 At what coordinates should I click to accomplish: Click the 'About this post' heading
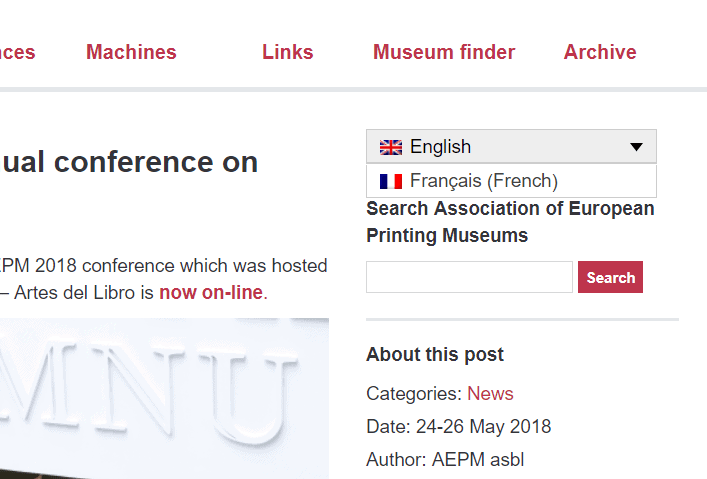(435, 355)
